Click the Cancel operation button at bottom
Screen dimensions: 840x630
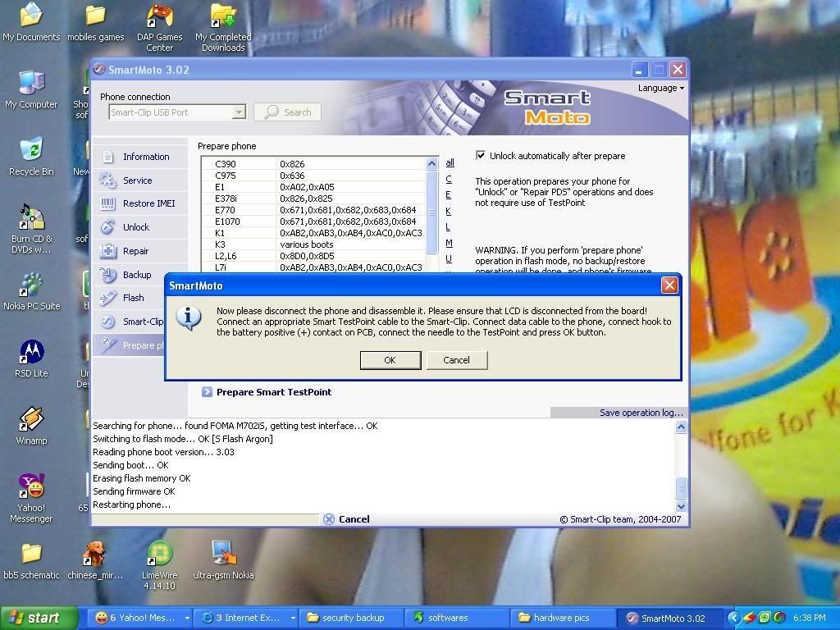347,519
